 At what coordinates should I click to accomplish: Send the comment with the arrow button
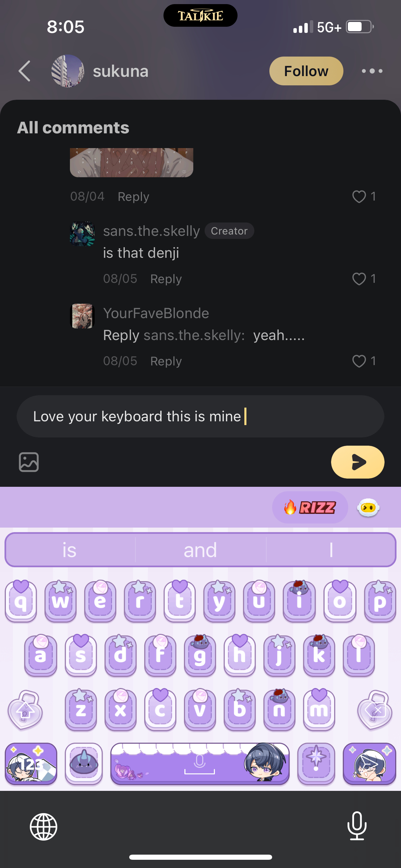coord(357,462)
